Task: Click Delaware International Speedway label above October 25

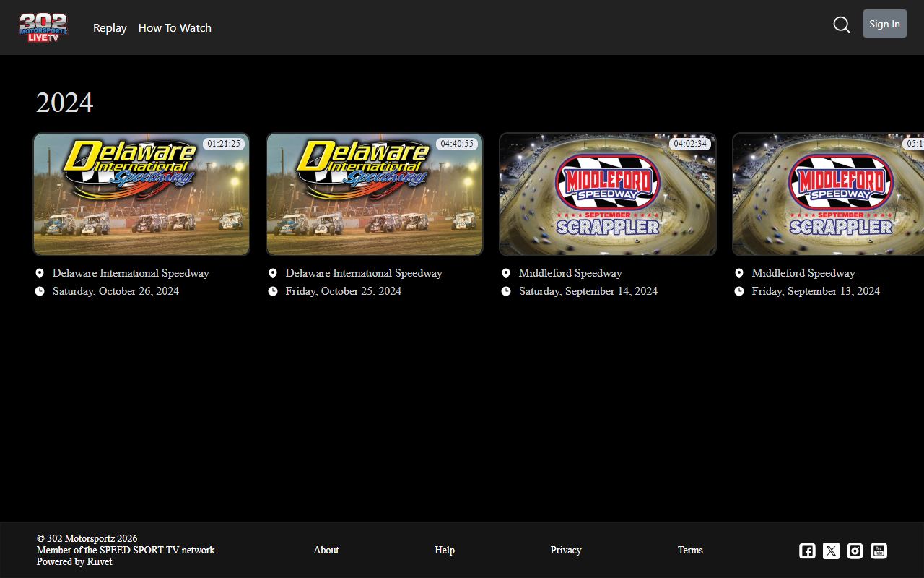Action: coord(364,273)
